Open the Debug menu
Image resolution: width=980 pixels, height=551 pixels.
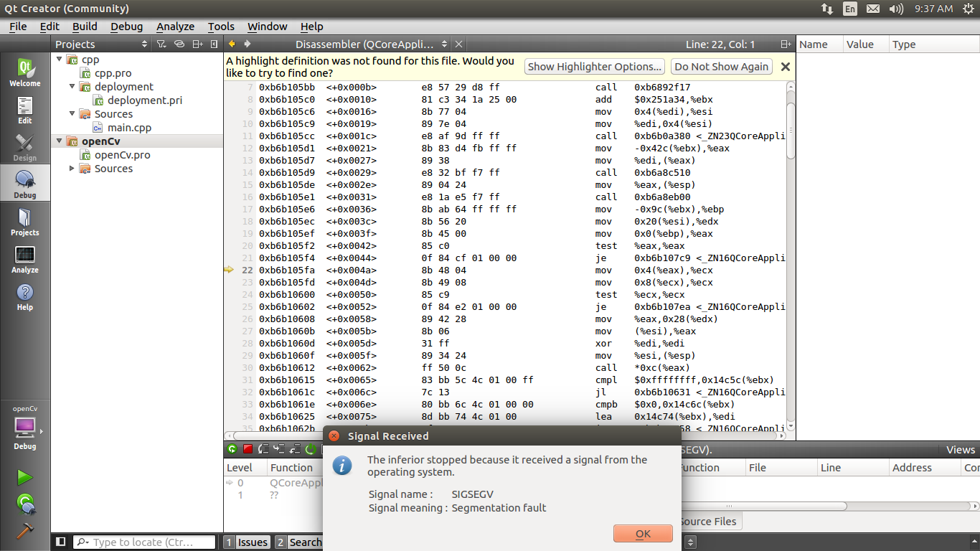point(126,27)
